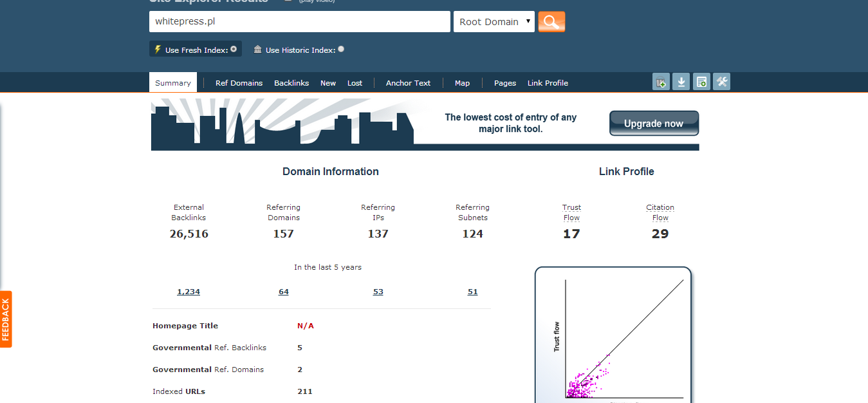Click the Governmental Ref. Backlinks row label
868x403 pixels.
pyautogui.click(x=209, y=348)
